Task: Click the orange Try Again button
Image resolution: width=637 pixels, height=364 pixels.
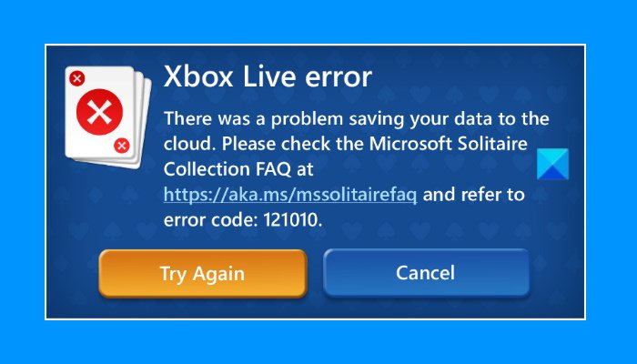Action: pyautogui.click(x=202, y=273)
